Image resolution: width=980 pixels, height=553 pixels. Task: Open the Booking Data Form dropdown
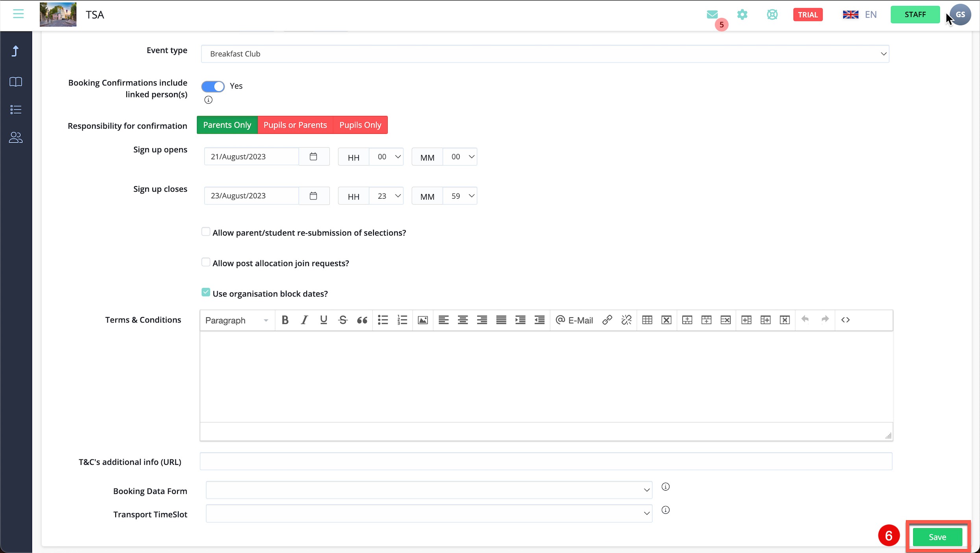point(429,490)
